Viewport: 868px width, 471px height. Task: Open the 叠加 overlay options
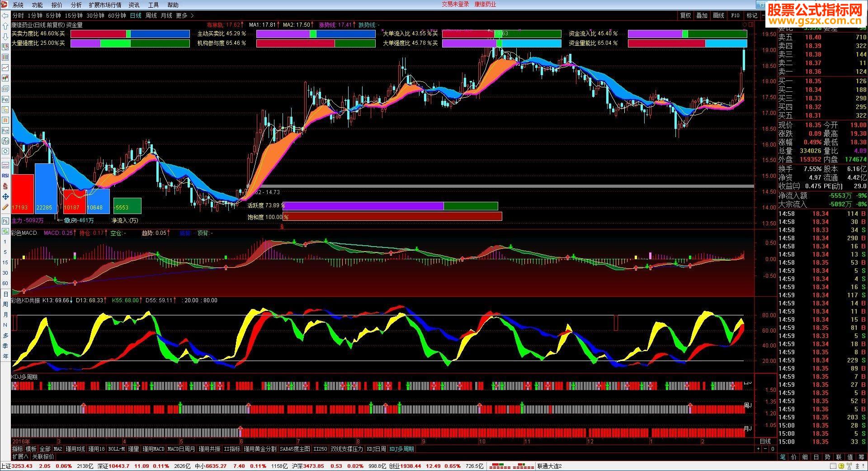pyautogui.click(x=702, y=15)
